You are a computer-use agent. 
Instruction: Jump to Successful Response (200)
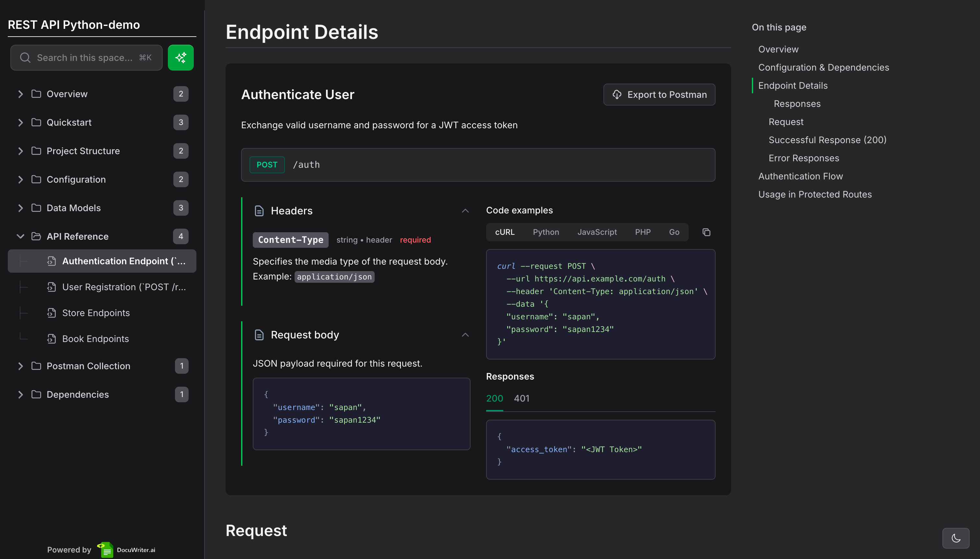click(827, 140)
